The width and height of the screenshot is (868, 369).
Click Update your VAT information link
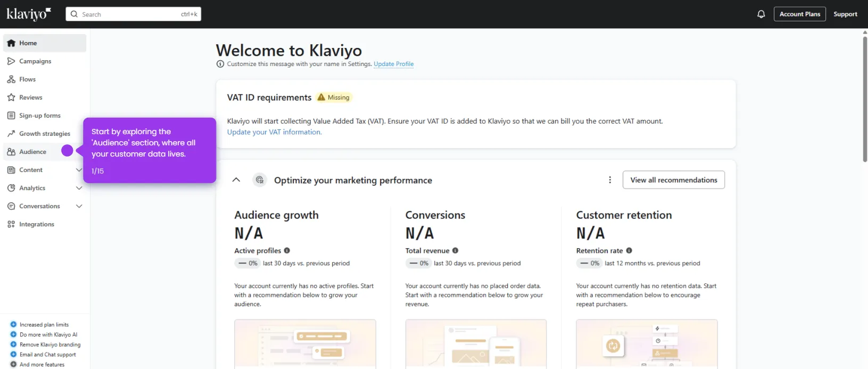274,132
